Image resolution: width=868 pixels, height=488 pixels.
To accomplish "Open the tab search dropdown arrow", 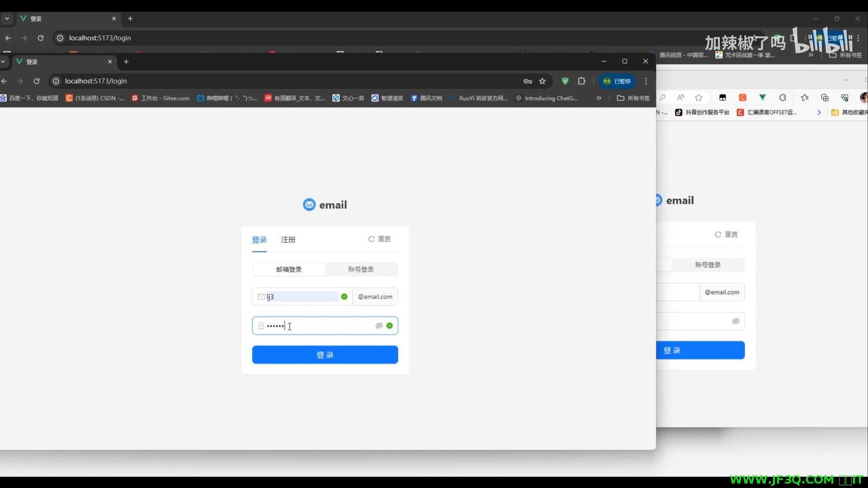I will click(x=3, y=62).
